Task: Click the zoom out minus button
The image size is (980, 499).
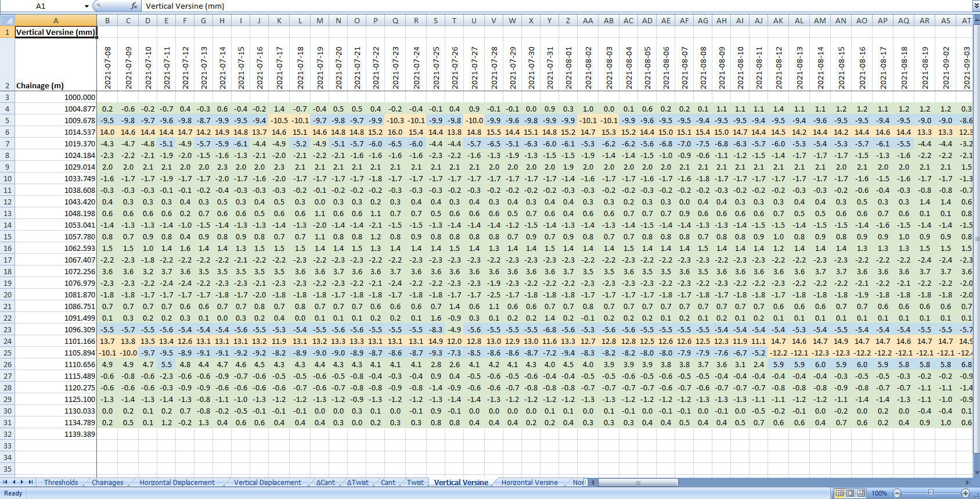Action: 897,493
